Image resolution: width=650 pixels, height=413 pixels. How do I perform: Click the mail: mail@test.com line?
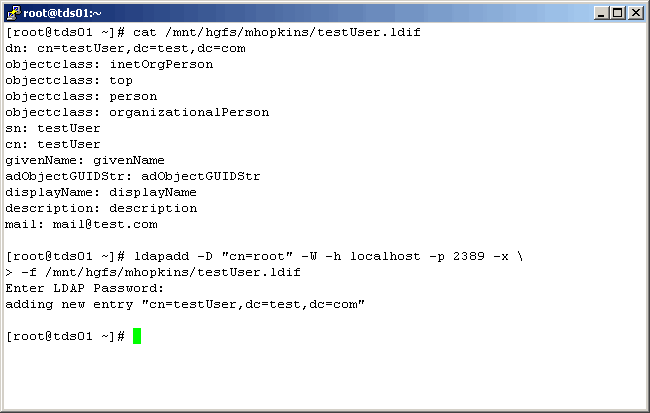pyautogui.click(x=81, y=224)
